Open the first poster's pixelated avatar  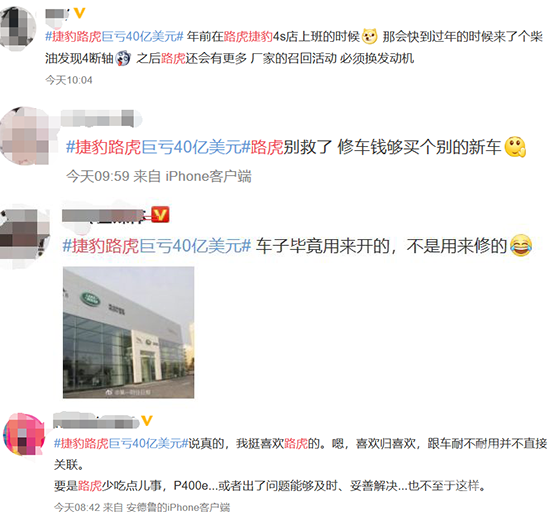click(18, 26)
